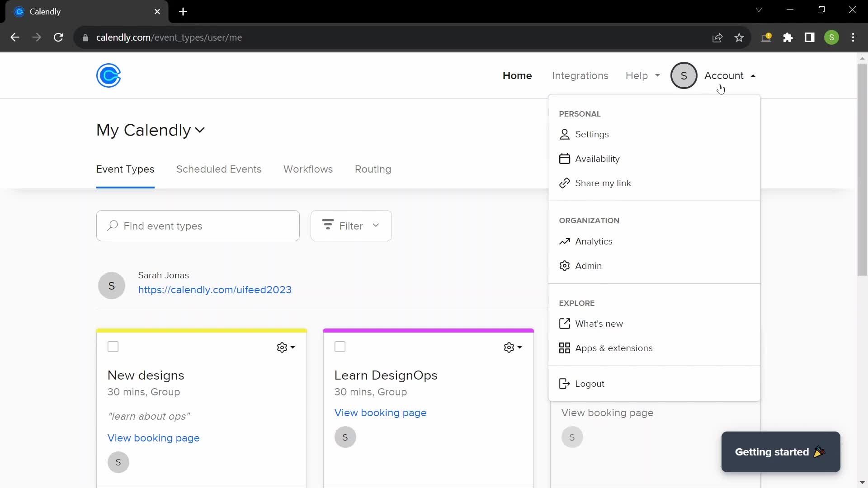Open What's new external link icon

point(565,323)
